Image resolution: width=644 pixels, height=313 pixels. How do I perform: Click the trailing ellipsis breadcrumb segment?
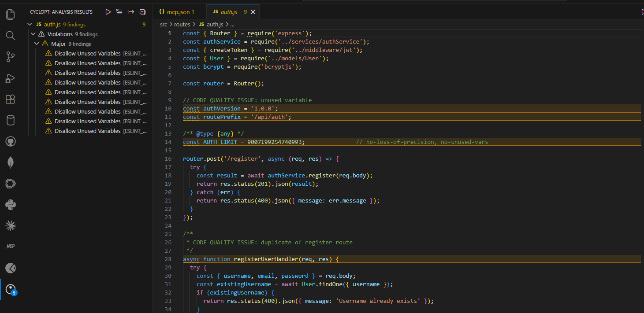[232, 25]
